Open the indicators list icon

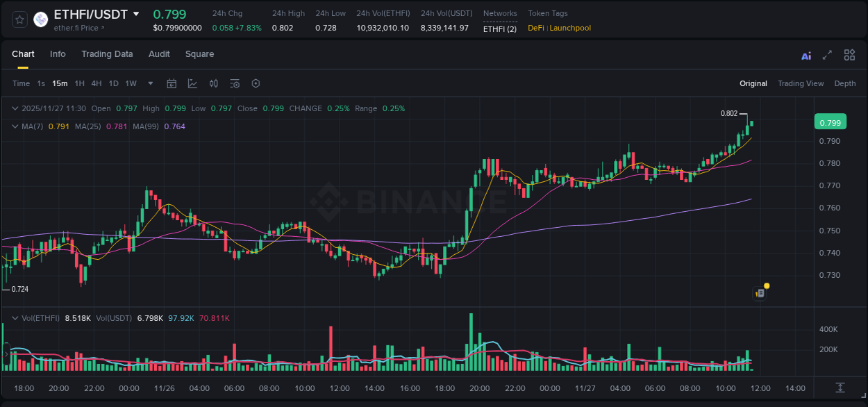tap(234, 83)
